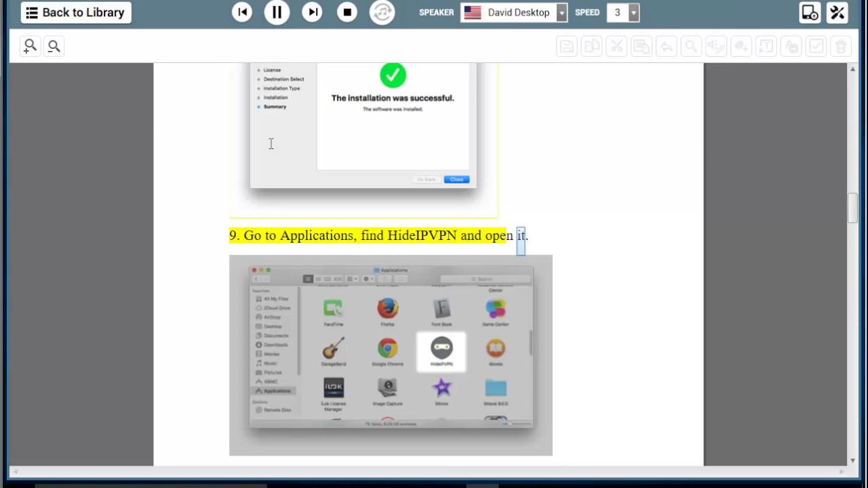Click the word "it" being read

[521, 235]
